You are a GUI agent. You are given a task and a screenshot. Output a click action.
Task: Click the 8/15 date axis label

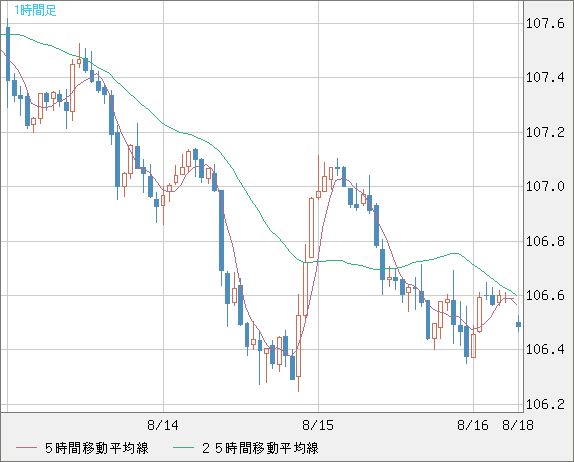coord(318,425)
